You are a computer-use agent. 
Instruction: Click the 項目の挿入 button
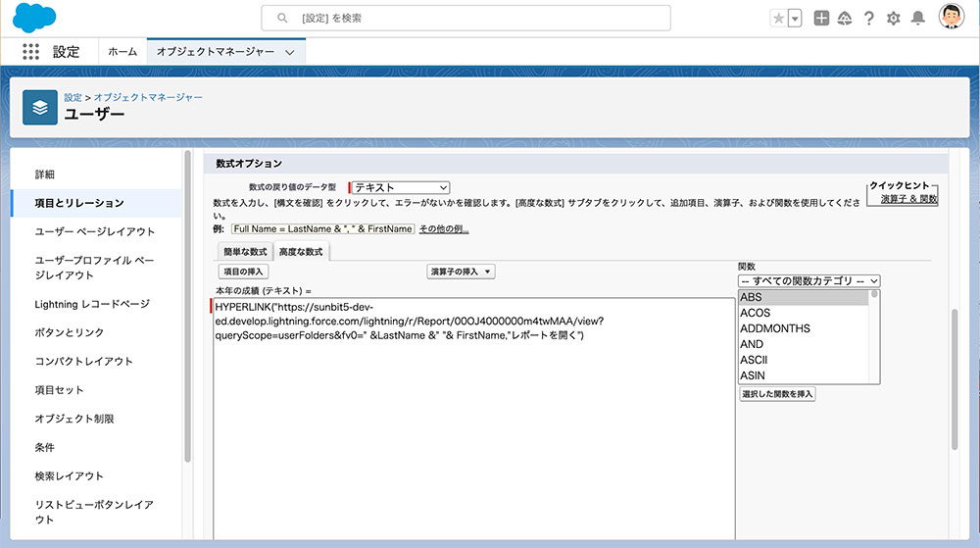(243, 272)
